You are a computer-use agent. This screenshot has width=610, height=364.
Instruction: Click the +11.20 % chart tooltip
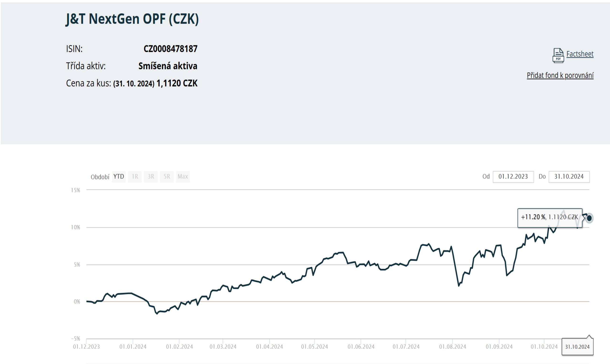point(549,217)
